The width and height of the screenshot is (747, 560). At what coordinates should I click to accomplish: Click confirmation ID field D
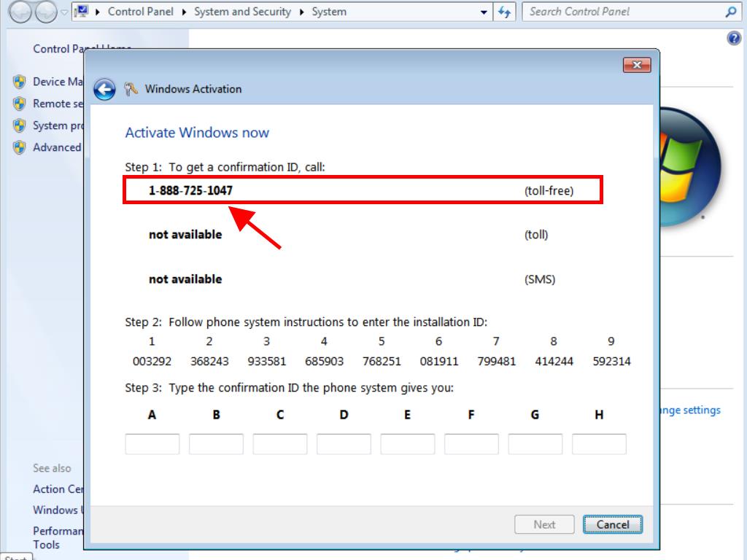coord(344,444)
